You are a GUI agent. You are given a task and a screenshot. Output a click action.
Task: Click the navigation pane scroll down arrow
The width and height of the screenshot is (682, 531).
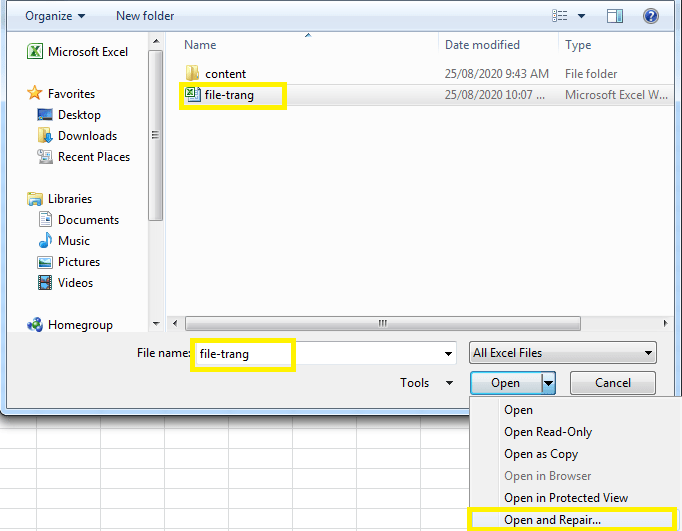pyautogui.click(x=156, y=324)
